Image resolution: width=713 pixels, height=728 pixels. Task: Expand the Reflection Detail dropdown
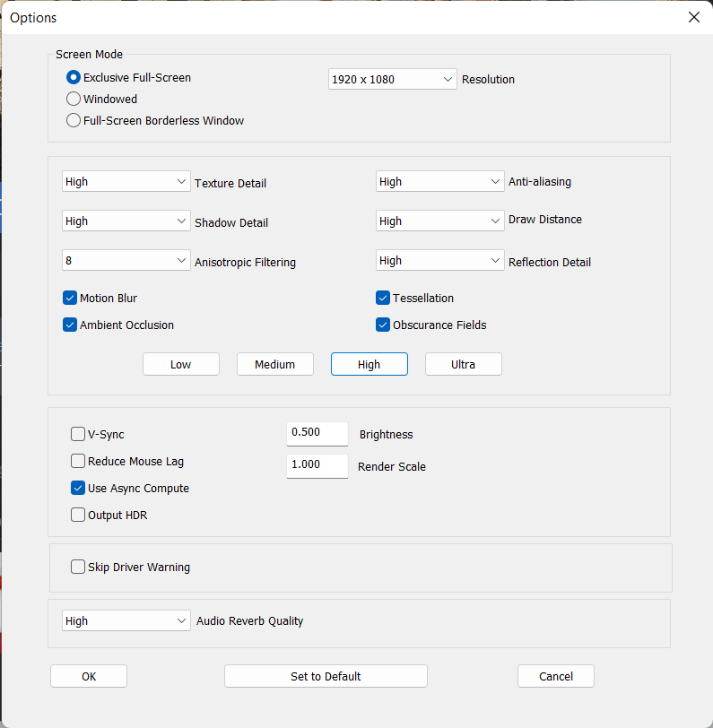439,260
